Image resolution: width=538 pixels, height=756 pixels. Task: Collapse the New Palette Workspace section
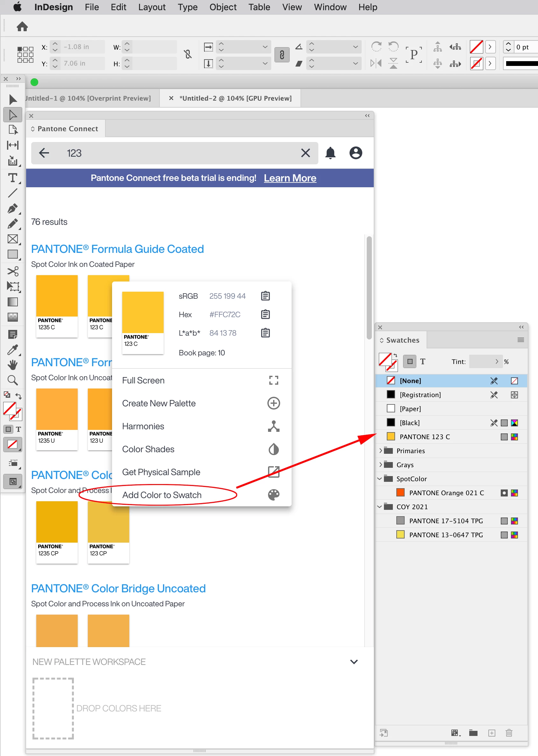click(x=354, y=662)
